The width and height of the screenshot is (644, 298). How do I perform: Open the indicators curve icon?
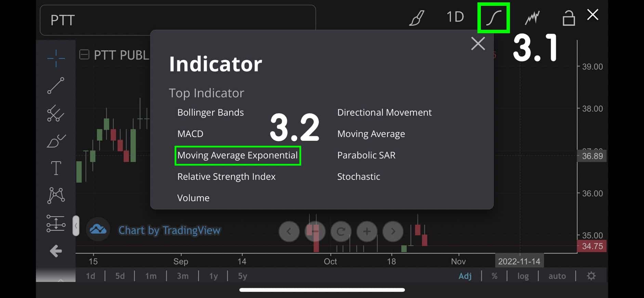(494, 18)
